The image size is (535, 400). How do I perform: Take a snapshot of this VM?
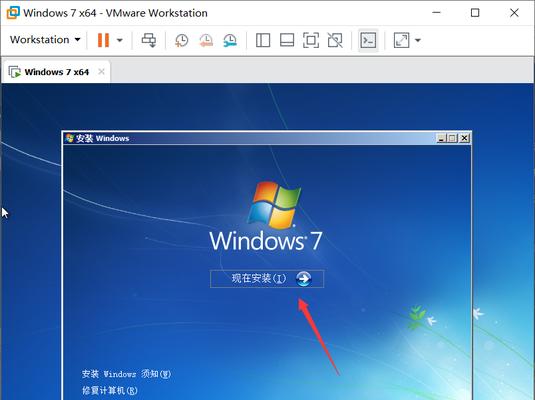click(x=182, y=40)
